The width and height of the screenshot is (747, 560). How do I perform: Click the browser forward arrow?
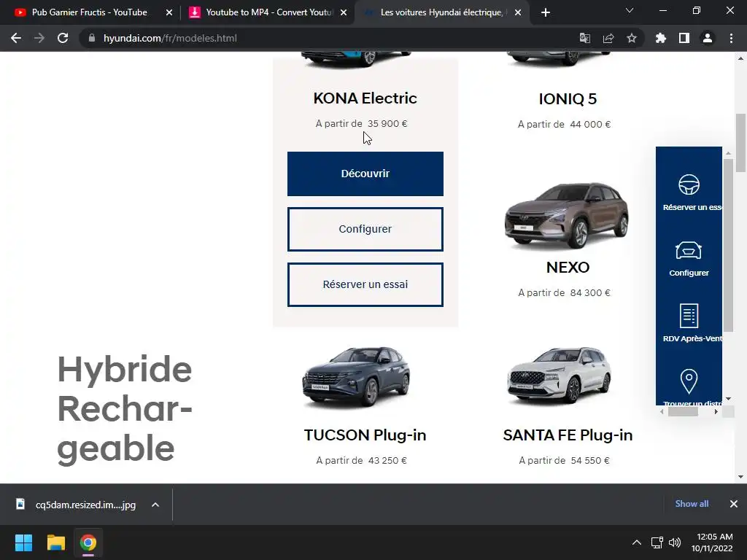[x=39, y=38]
